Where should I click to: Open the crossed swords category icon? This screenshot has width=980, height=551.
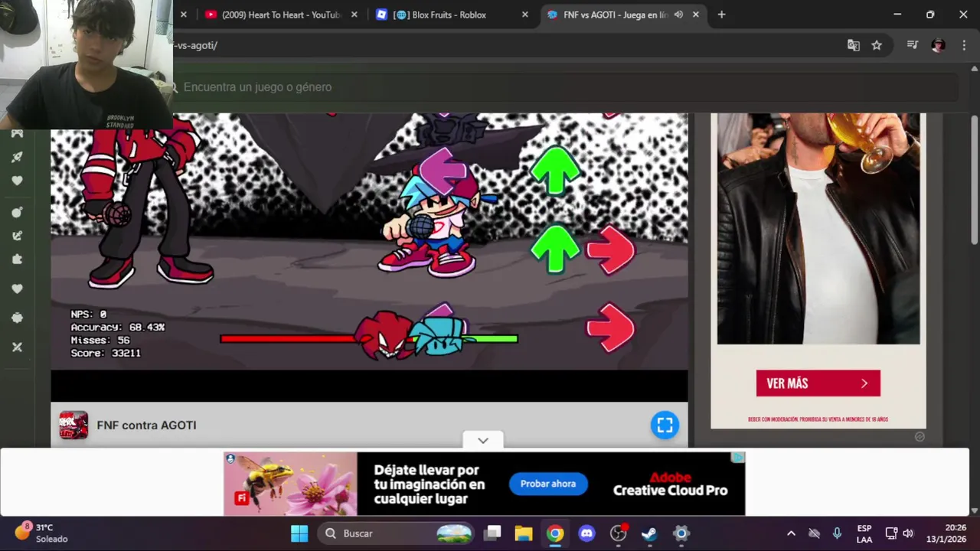(17, 347)
